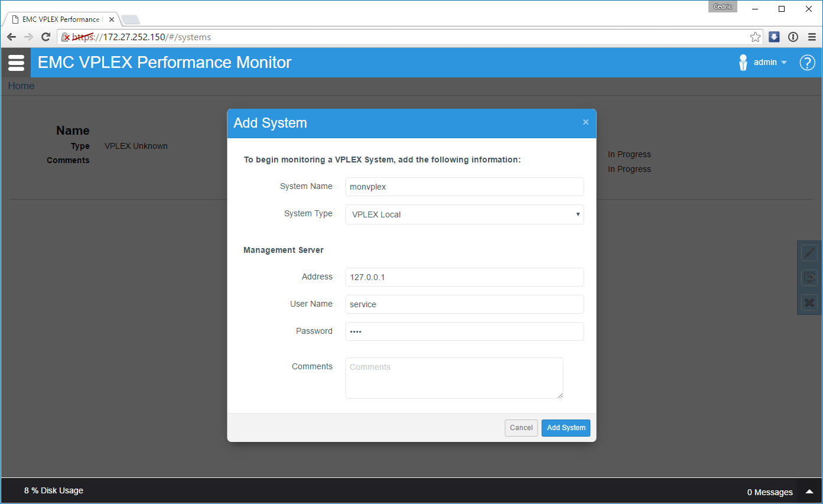Click into the Password field
Image resolution: width=823 pixels, height=504 pixels.
[x=464, y=331]
